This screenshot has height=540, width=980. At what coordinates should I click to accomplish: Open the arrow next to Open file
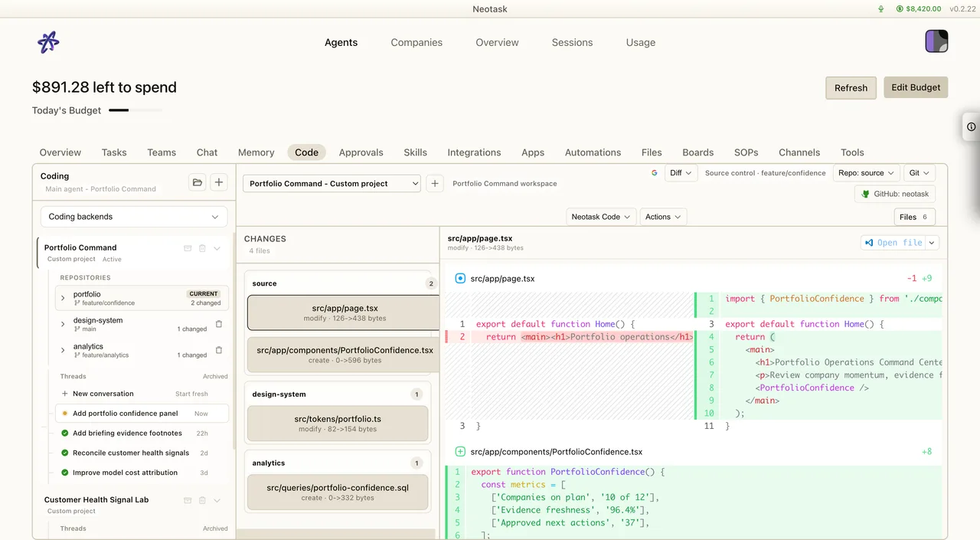[x=932, y=243]
